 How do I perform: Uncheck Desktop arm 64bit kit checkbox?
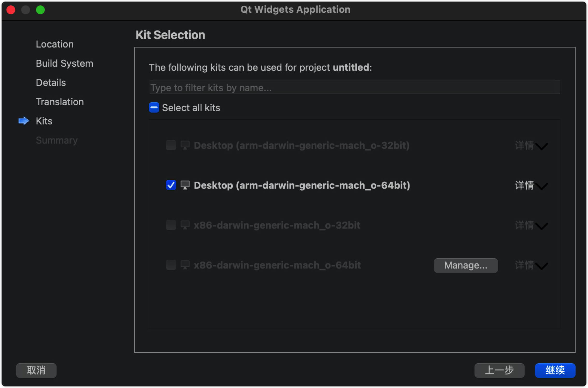[171, 185]
